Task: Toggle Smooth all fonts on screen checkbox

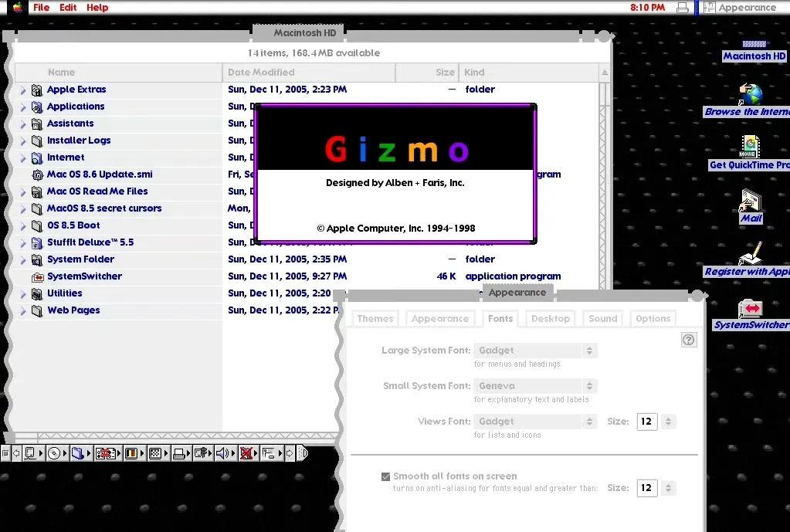Action: [386, 476]
